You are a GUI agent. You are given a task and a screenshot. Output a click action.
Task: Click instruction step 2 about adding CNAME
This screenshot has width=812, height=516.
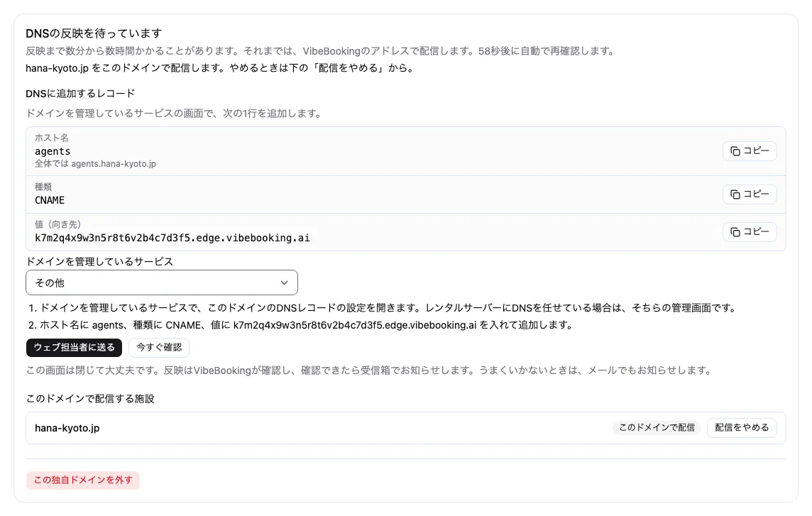click(301, 325)
